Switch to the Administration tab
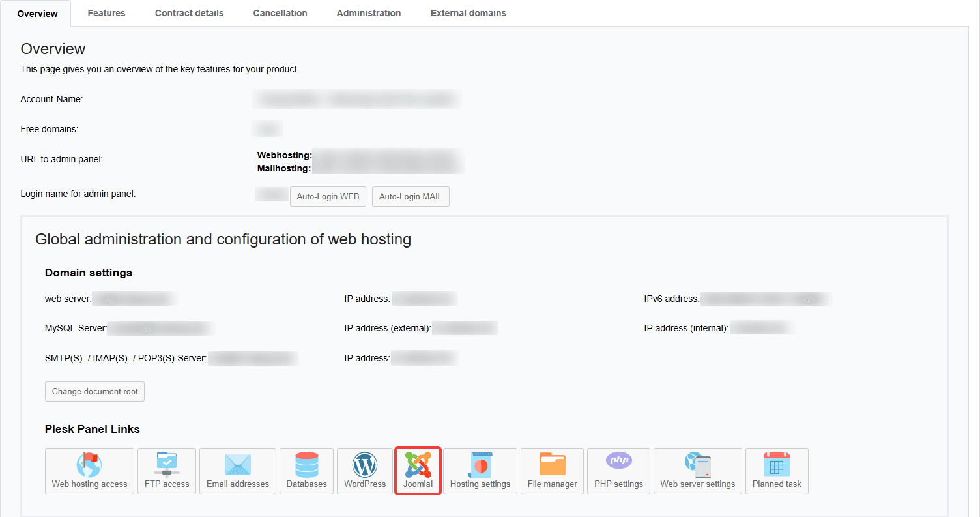Viewport: 980px width, 517px height. point(369,13)
